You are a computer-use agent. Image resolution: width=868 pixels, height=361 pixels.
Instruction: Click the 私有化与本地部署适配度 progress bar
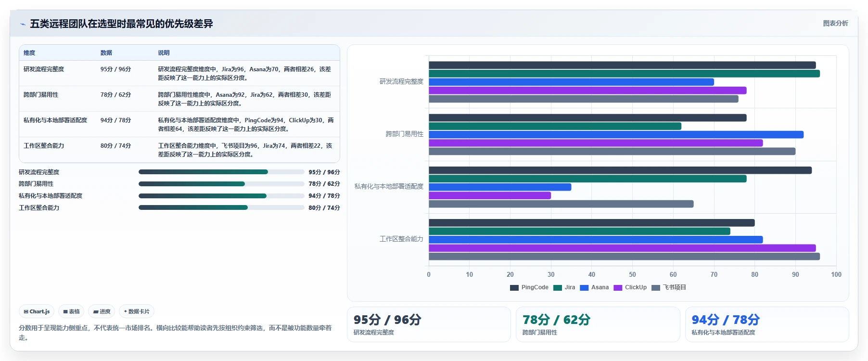pos(221,196)
